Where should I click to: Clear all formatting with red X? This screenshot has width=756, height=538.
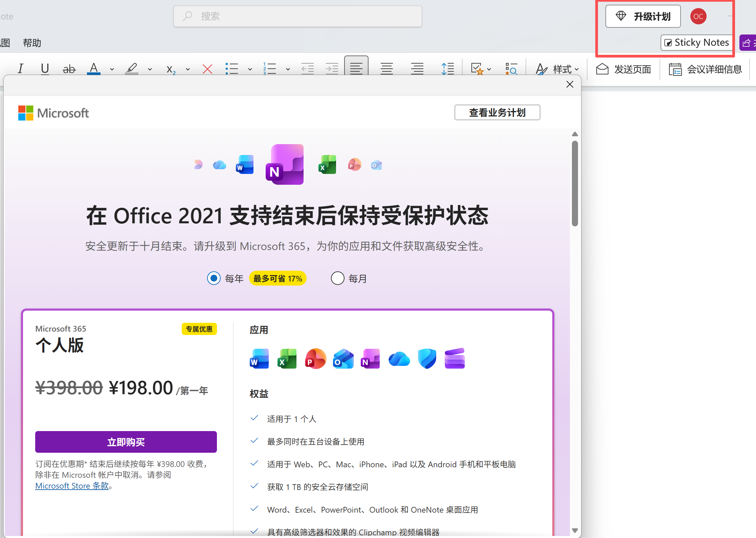(207, 69)
